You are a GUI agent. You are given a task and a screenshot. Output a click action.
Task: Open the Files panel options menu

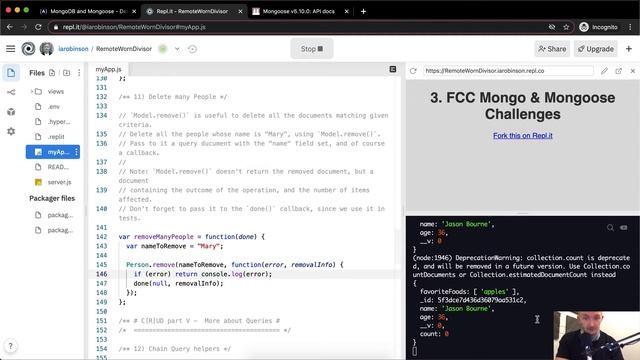pyautogui.click(x=79, y=73)
